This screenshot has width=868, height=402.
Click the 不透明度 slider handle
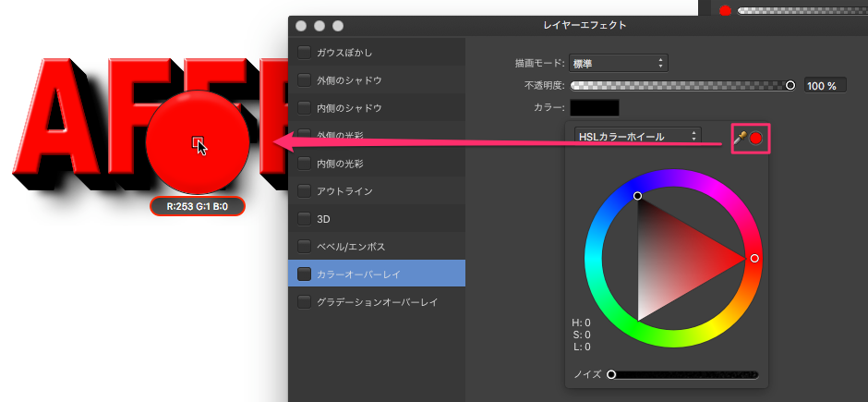(790, 86)
